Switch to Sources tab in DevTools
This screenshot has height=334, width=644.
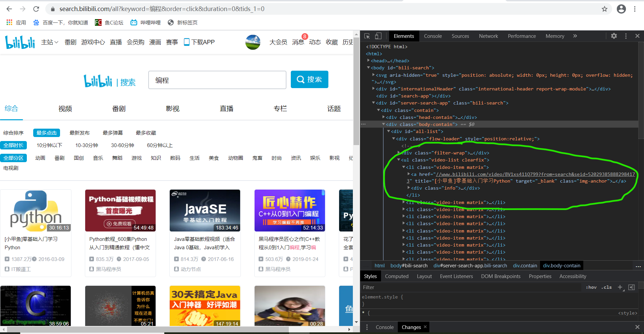coord(460,36)
